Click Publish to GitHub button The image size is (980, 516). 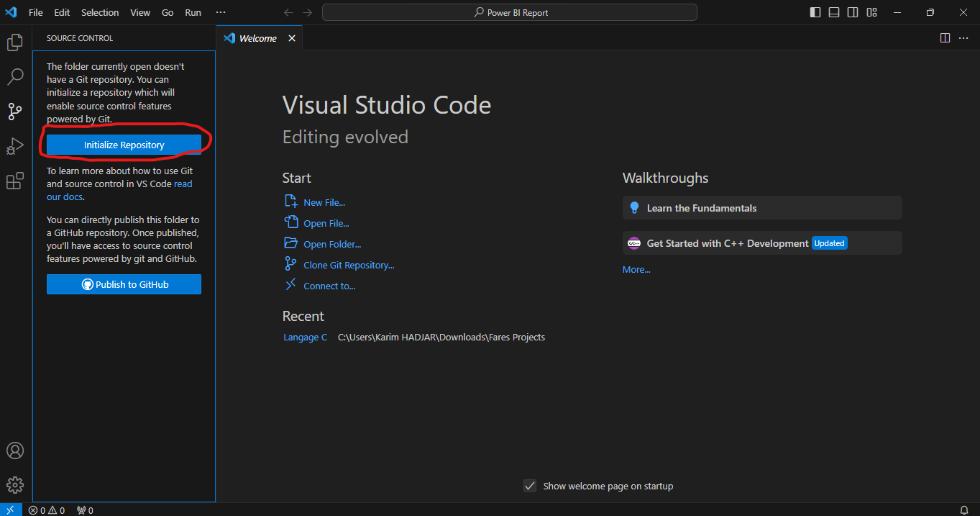click(124, 284)
